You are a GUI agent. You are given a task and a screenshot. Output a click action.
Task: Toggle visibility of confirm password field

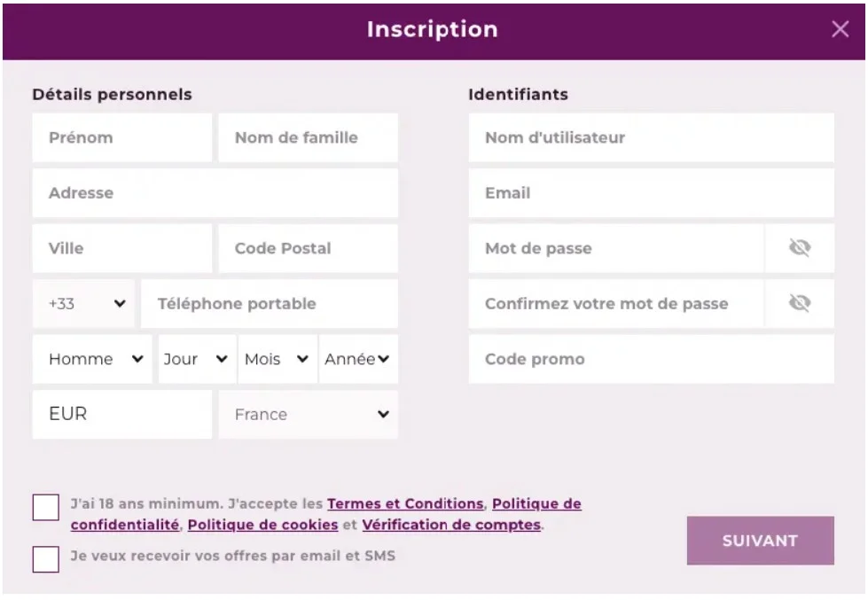pyautogui.click(x=800, y=303)
